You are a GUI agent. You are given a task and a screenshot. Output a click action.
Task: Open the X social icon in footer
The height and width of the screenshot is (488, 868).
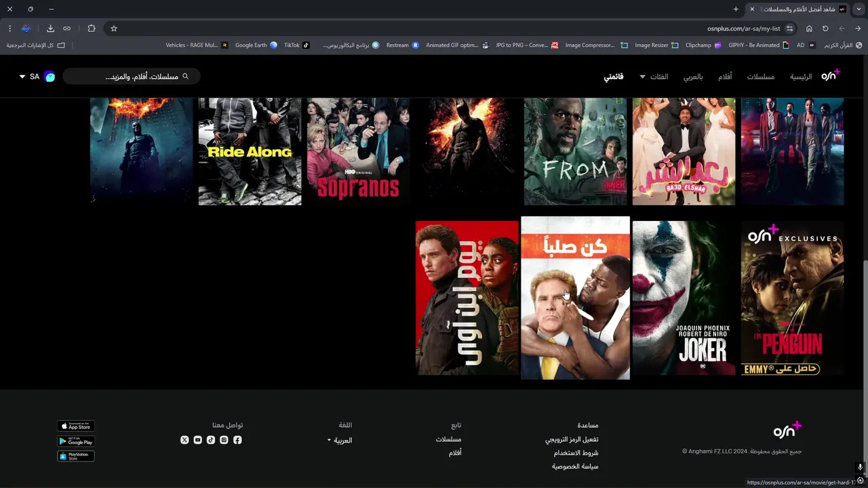click(184, 440)
